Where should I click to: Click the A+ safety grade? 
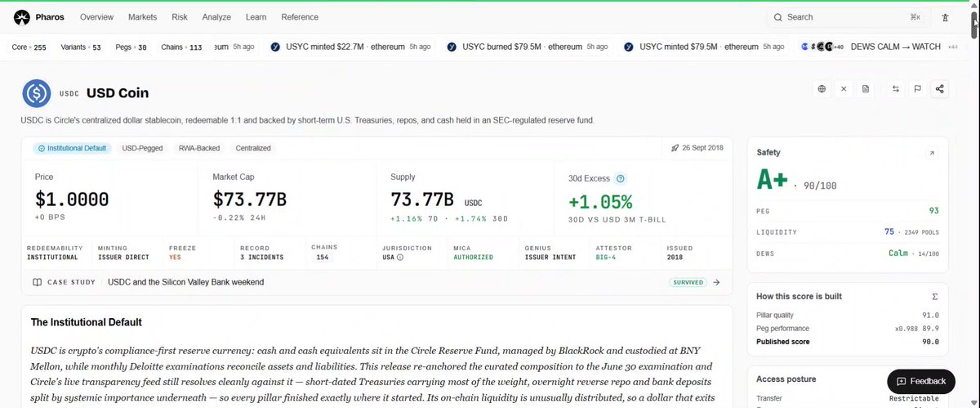773,180
